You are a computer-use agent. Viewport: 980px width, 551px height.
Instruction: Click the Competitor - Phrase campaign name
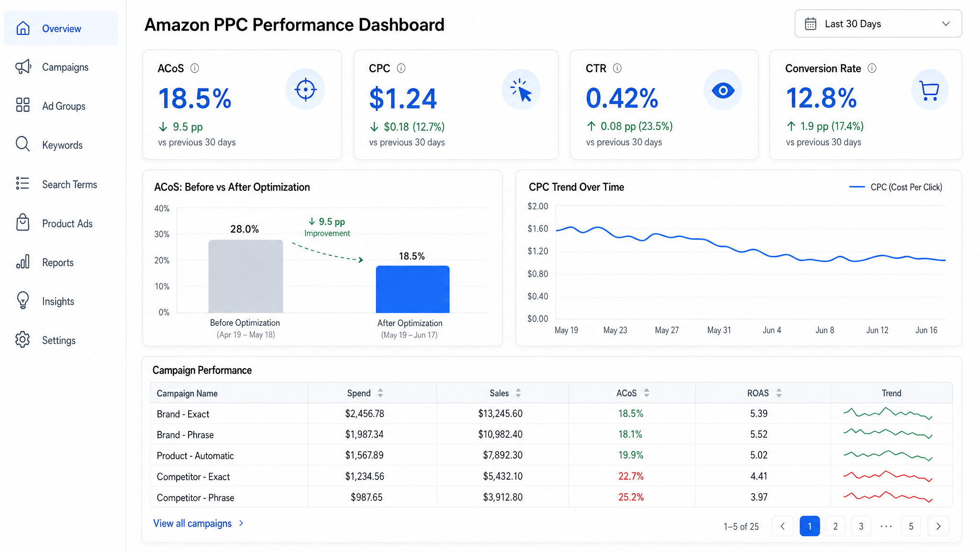196,498
